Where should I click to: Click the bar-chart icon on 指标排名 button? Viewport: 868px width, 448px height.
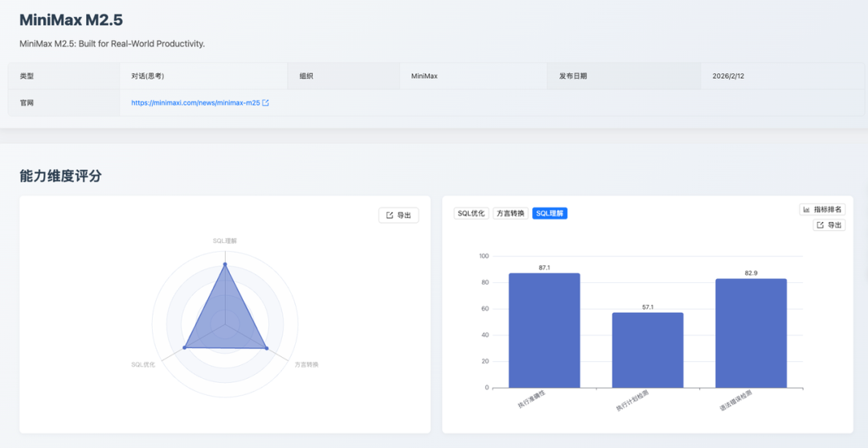(x=806, y=209)
